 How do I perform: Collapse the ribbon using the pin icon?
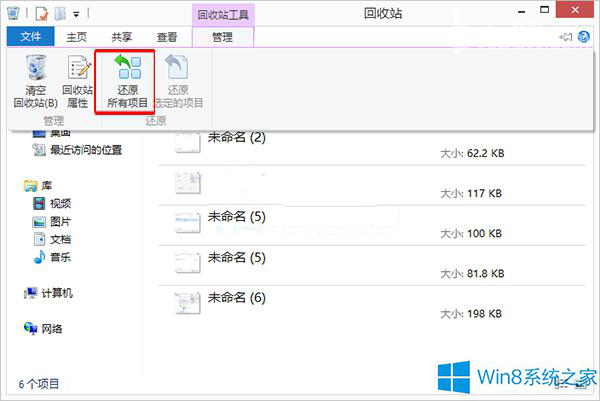pos(566,37)
